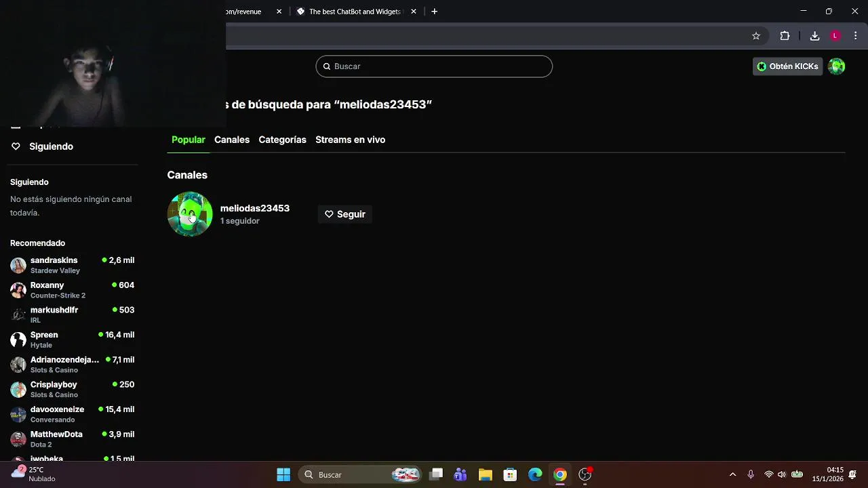Screen dimensions: 868x488
Task: Click the Adrianozendeja avatar
Action: [18, 365]
